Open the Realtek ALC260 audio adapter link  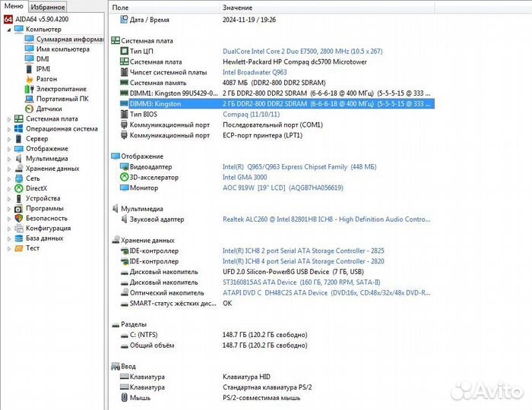[326, 219]
